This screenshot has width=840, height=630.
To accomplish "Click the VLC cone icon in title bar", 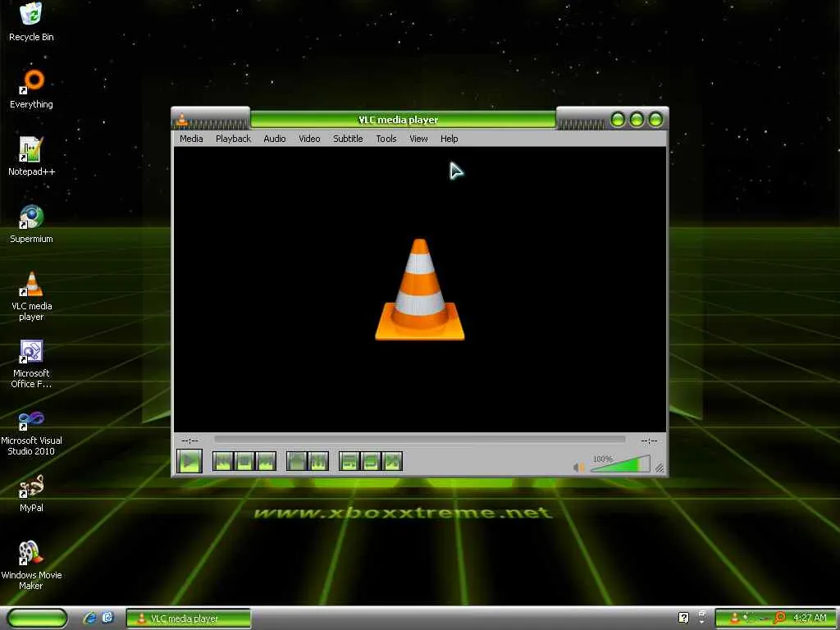I will pyautogui.click(x=181, y=120).
